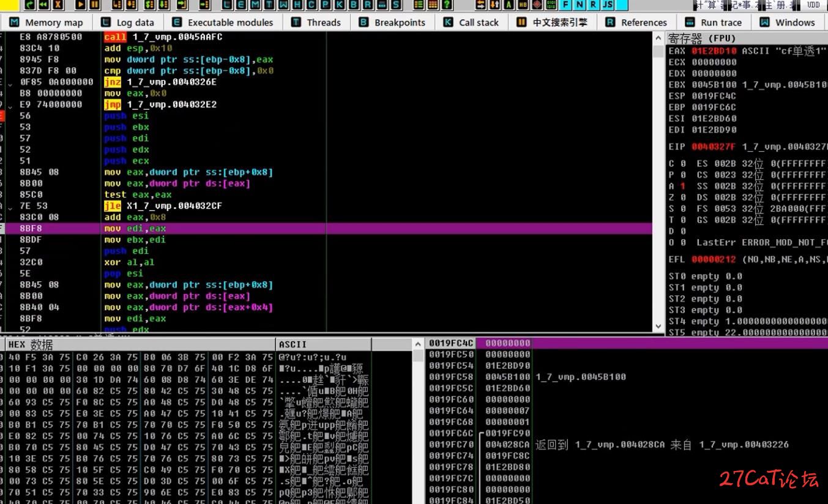Click the Restart program rewind icon
Screen dimensions: 828x504
click(x=43, y=5)
